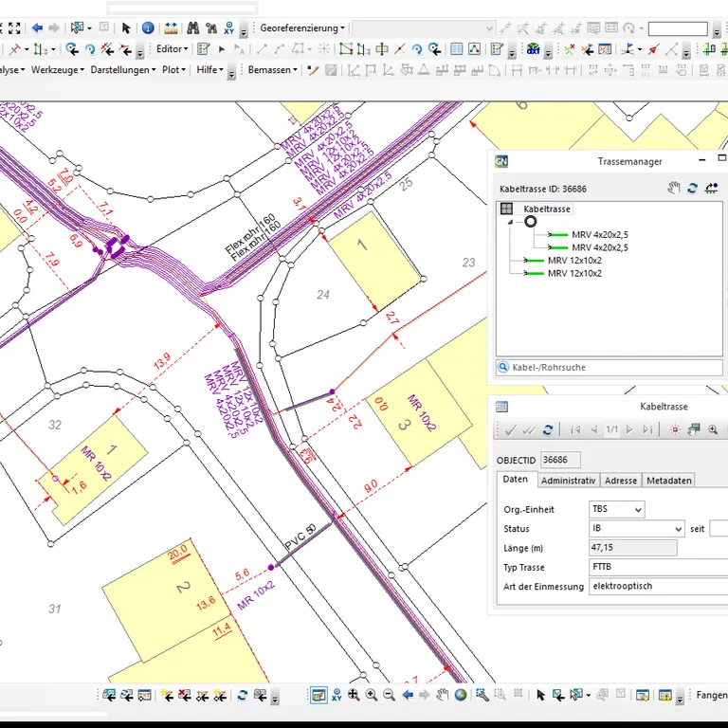Image resolution: width=728 pixels, height=728 pixels.
Task: Click the full extent arrows icon
Action: pos(15,28)
